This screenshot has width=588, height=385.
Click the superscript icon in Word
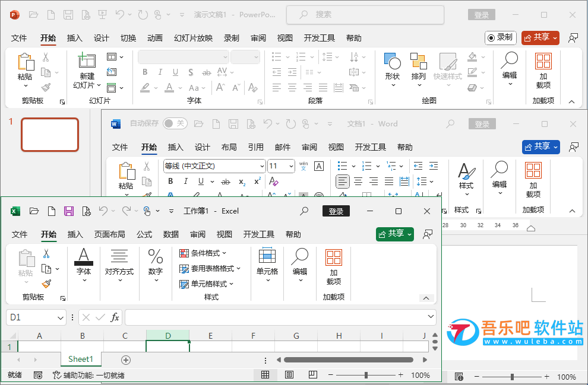pyautogui.click(x=257, y=182)
